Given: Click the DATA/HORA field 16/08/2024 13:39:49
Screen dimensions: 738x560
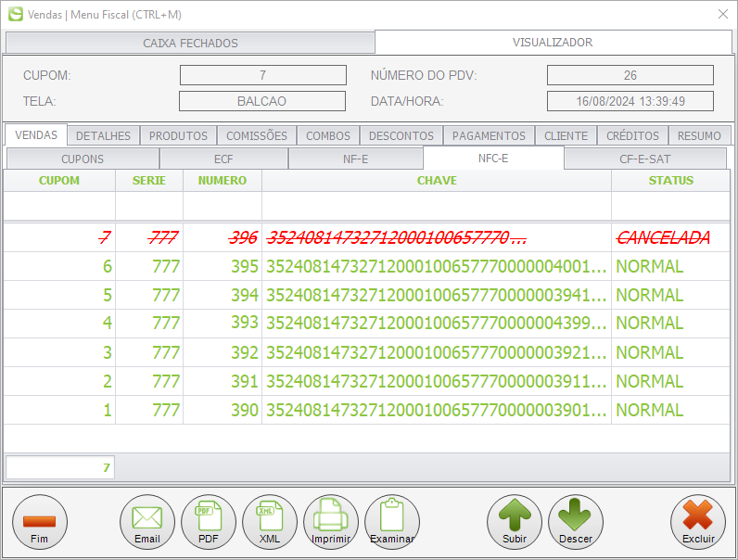Looking at the screenshot, I should [630, 101].
